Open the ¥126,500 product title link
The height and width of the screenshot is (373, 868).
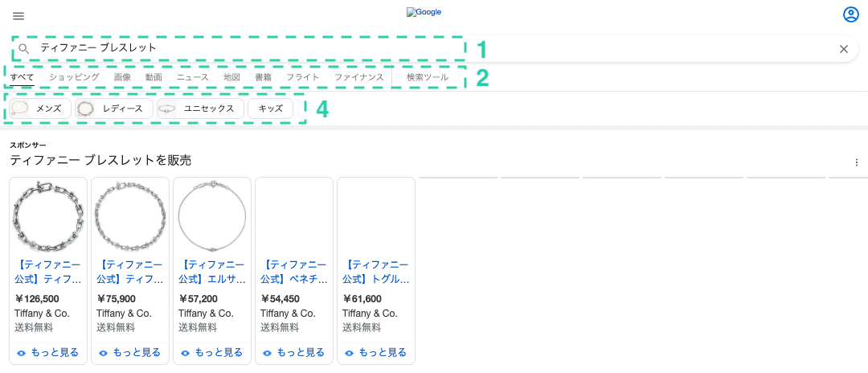[x=48, y=272]
